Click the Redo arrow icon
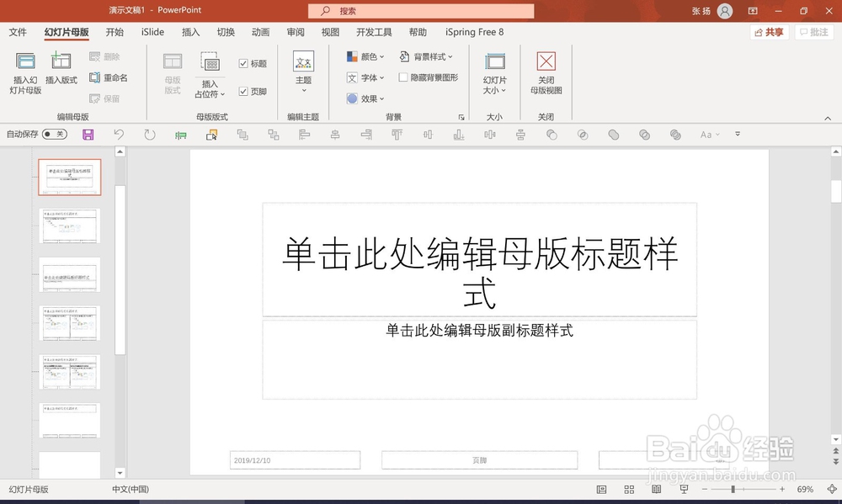The height and width of the screenshot is (504, 842). [150, 135]
